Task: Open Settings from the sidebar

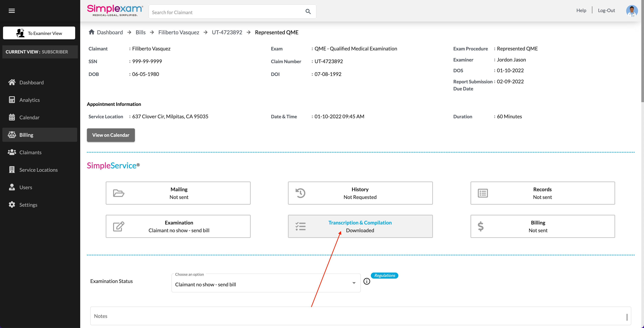Action: 28,205
